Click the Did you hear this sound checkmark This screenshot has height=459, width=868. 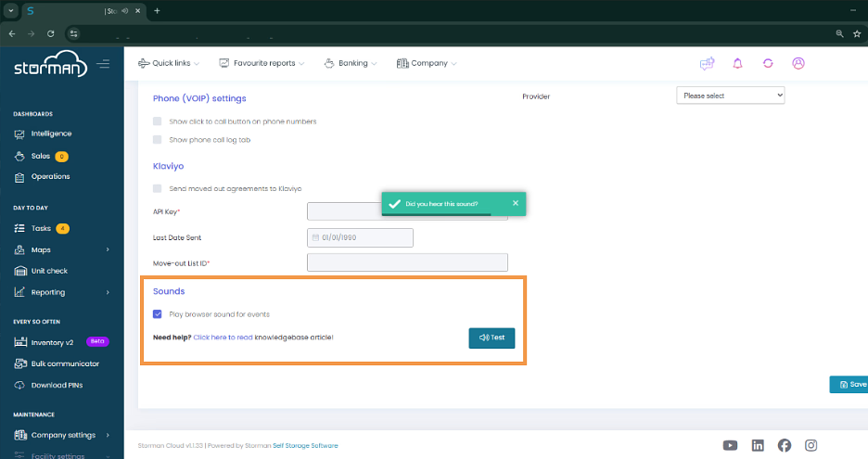395,204
